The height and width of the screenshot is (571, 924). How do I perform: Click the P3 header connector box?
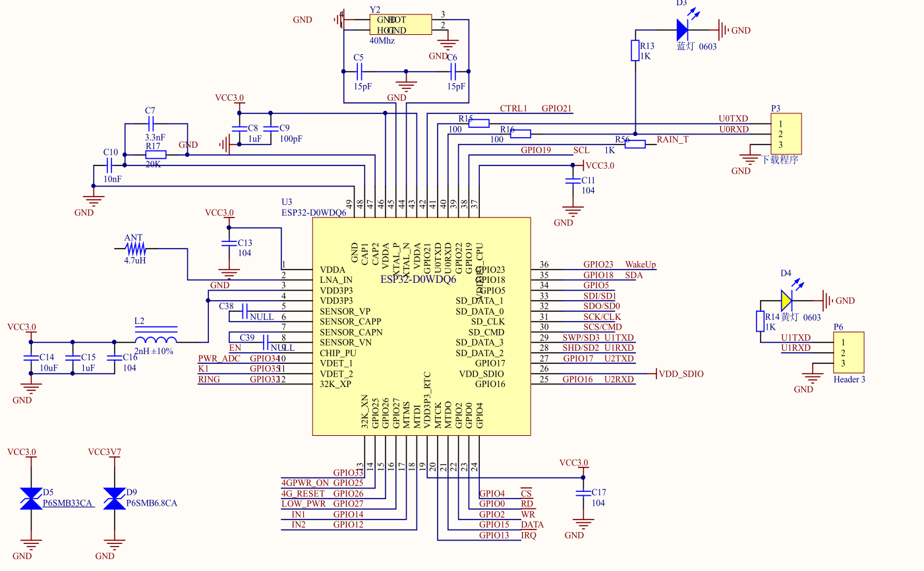[786, 134]
